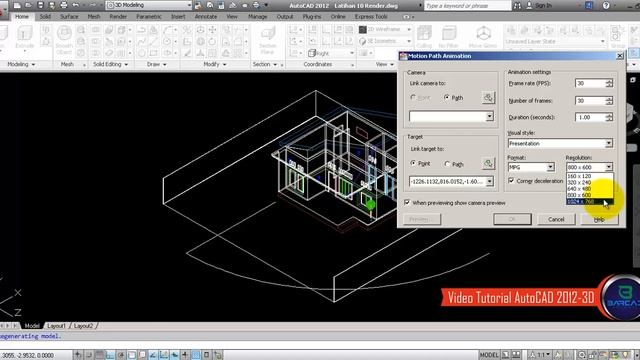Click the Plot printer icon in quick access toolbar

tap(64, 5)
